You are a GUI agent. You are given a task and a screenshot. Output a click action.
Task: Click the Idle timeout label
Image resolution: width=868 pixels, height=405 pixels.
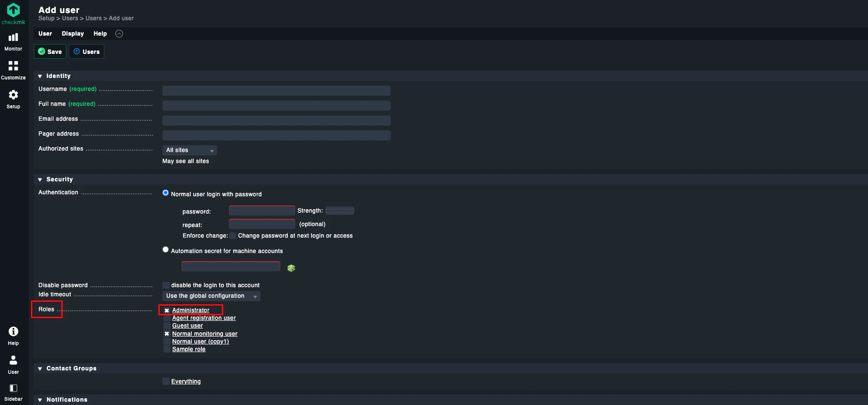55,294
